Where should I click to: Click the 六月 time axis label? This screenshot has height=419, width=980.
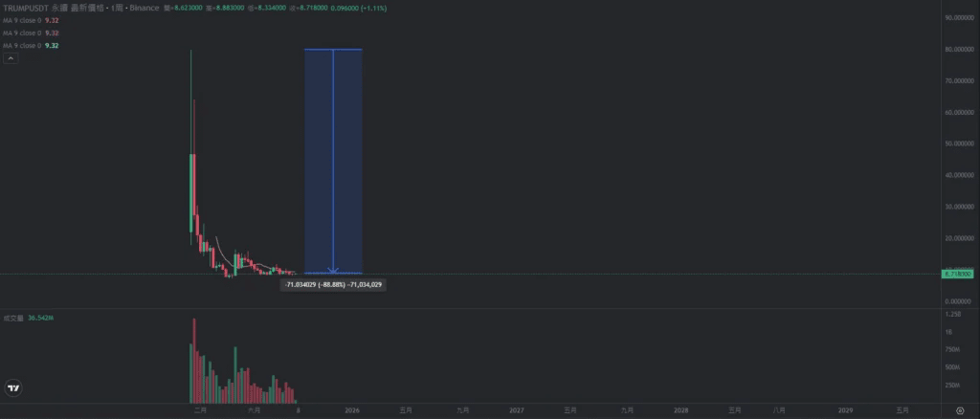[254, 410]
